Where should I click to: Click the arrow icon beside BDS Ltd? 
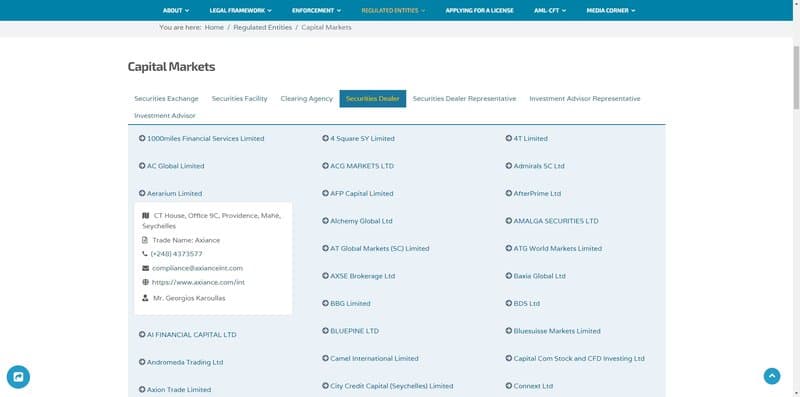(x=509, y=304)
